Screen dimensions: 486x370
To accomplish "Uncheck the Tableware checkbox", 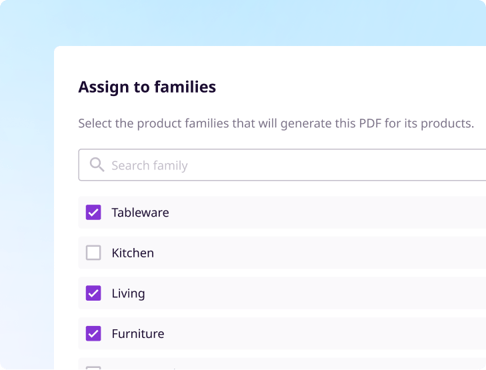I will coord(93,212).
